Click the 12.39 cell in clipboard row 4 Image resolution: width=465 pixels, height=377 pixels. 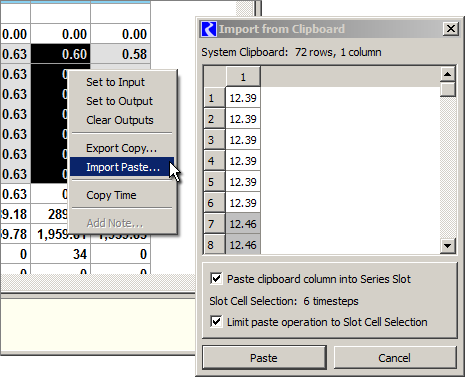(x=243, y=161)
